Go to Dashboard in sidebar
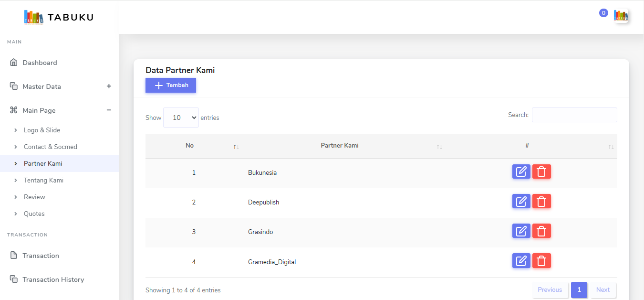The width and height of the screenshot is (644, 300). tap(40, 63)
